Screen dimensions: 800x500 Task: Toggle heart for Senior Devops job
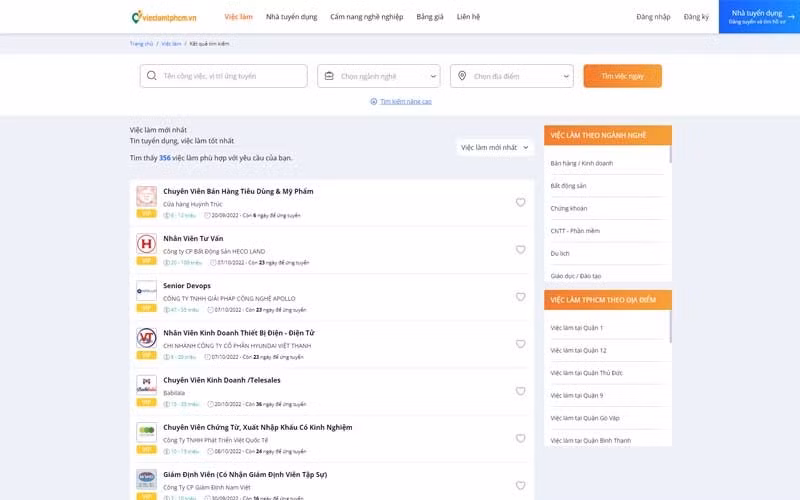[x=520, y=296]
